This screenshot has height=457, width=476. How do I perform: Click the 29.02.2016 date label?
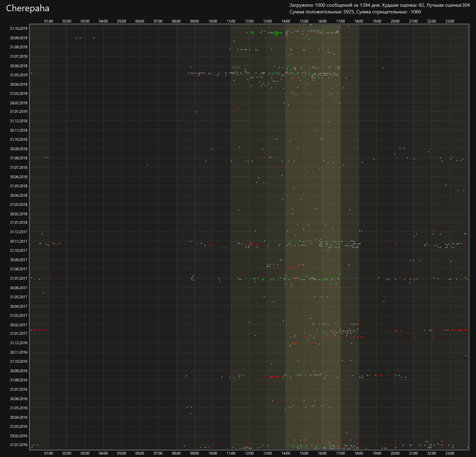(19, 436)
